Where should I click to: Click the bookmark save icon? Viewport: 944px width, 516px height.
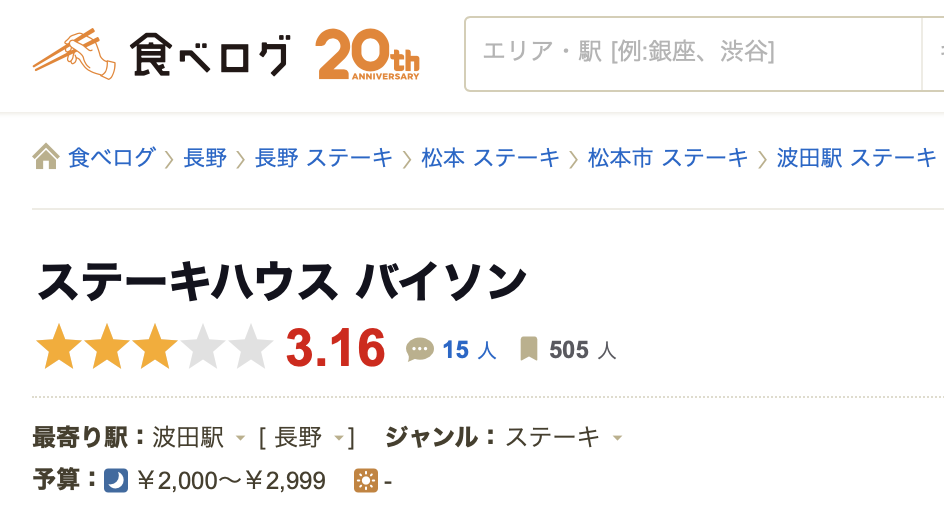pyautogui.click(x=529, y=349)
